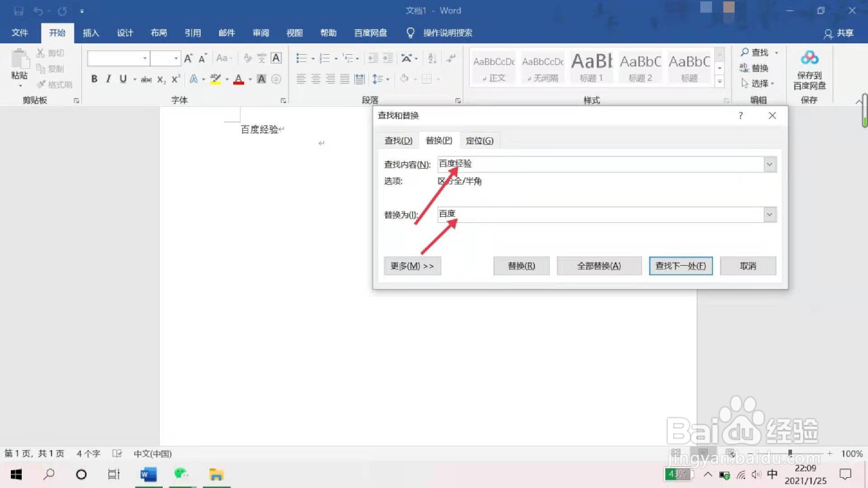Apply Underline formatting
868x488 pixels.
123,79
